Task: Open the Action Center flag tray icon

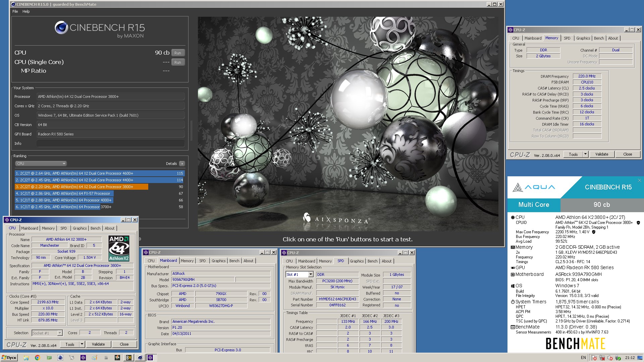Action: 594,358
